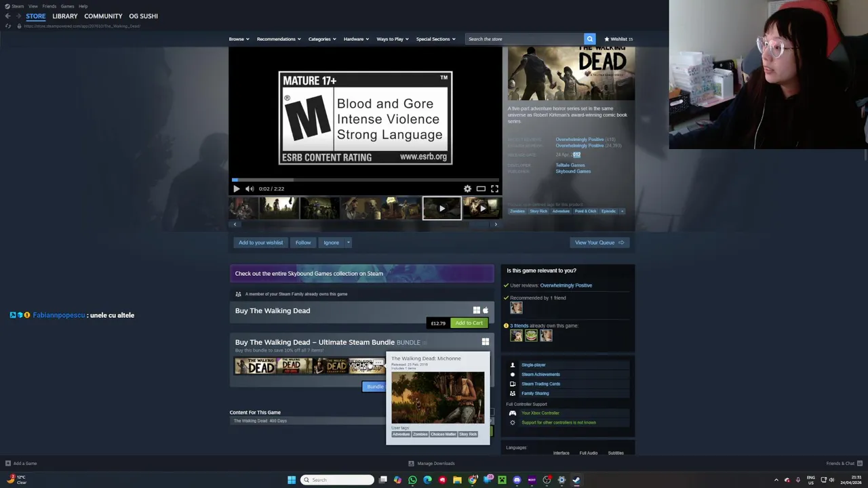Open the Skybound Games collection banner
Viewport: 868px width, 488px height.
tap(362, 273)
